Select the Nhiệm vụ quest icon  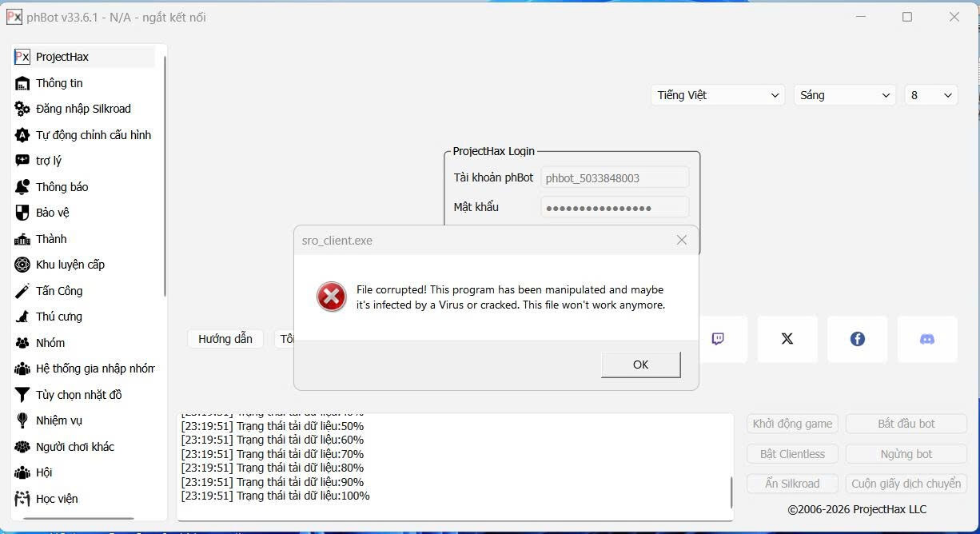tap(22, 420)
